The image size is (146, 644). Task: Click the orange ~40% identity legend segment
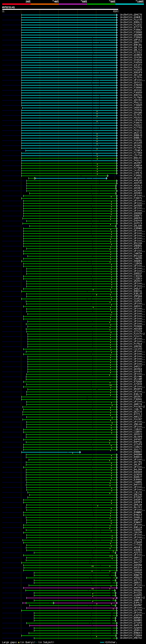45,4
